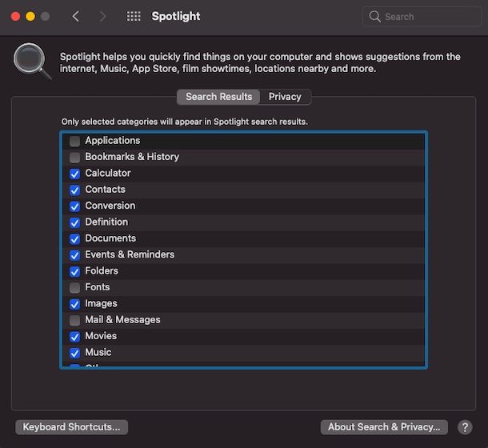
Task: Click the forward chevron arrow
Action: [102, 16]
